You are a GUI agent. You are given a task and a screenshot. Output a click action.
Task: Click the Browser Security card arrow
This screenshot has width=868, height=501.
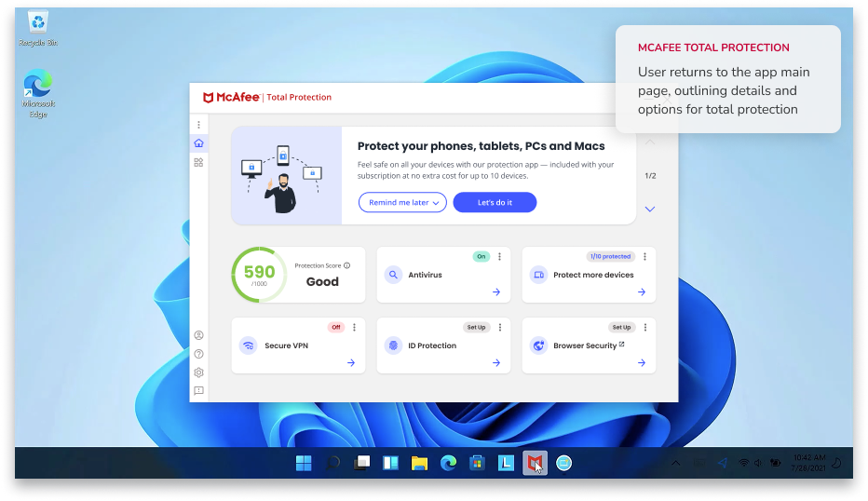pyautogui.click(x=642, y=362)
